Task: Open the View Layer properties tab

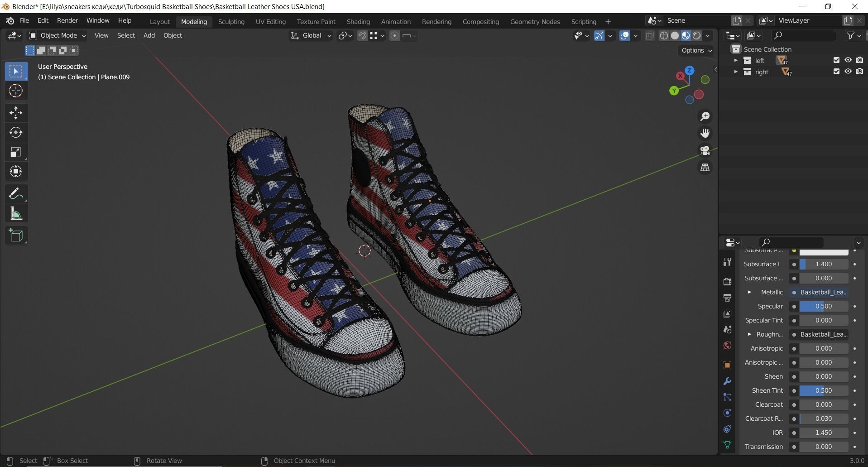Action: click(x=727, y=313)
